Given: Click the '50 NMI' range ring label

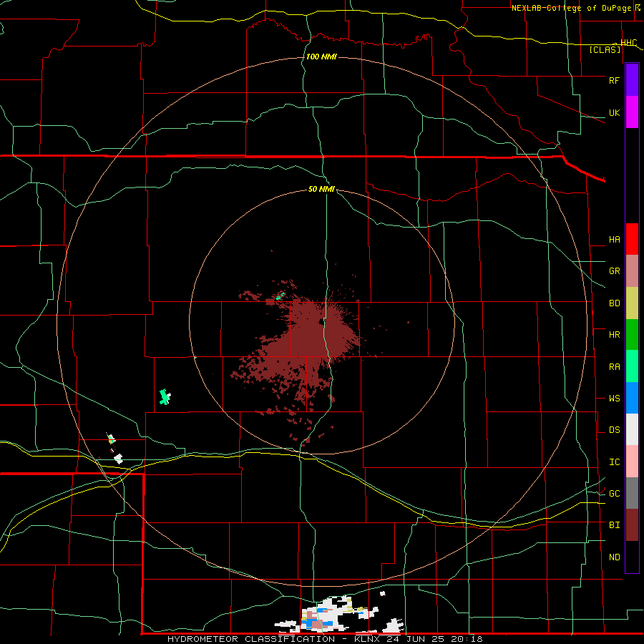Looking at the screenshot, I should (x=321, y=189).
